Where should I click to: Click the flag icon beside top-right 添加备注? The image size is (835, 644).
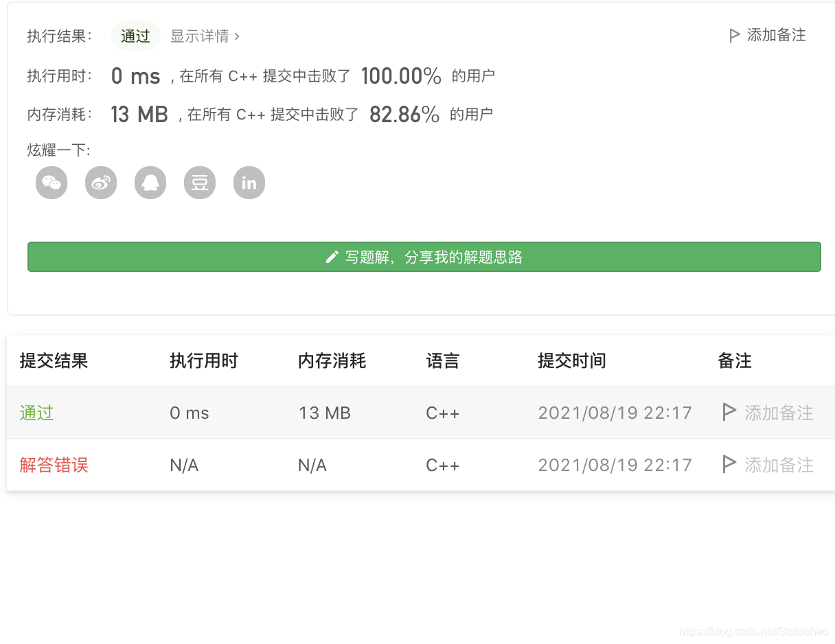click(733, 35)
